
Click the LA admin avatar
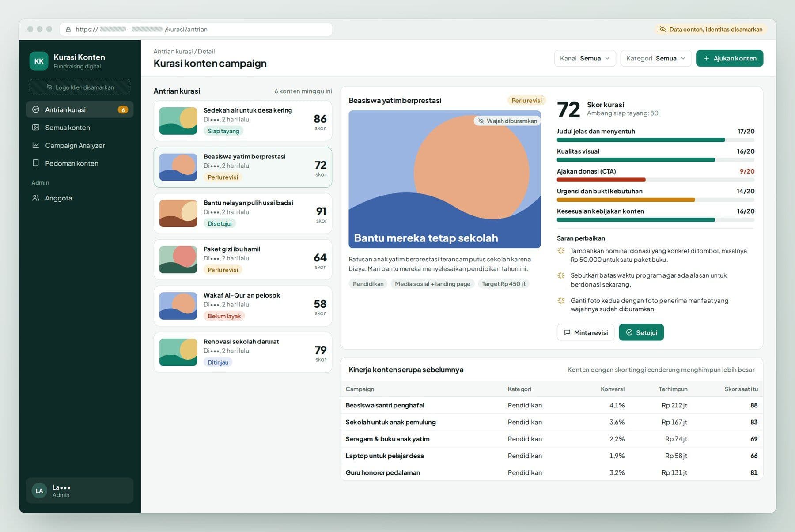tap(39, 490)
